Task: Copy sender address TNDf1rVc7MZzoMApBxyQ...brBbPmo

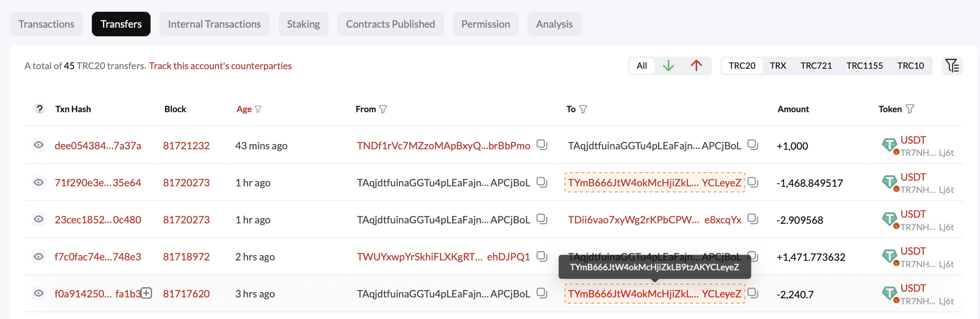Action: click(x=542, y=145)
